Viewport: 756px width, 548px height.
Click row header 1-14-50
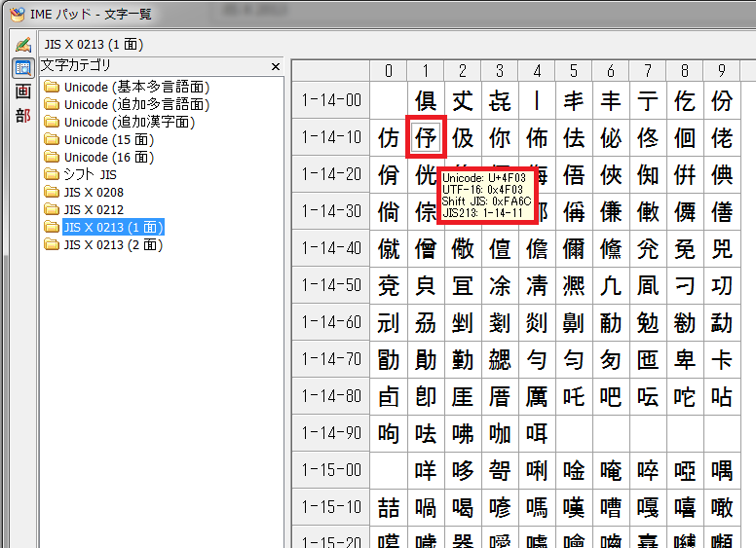coord(331,285)
